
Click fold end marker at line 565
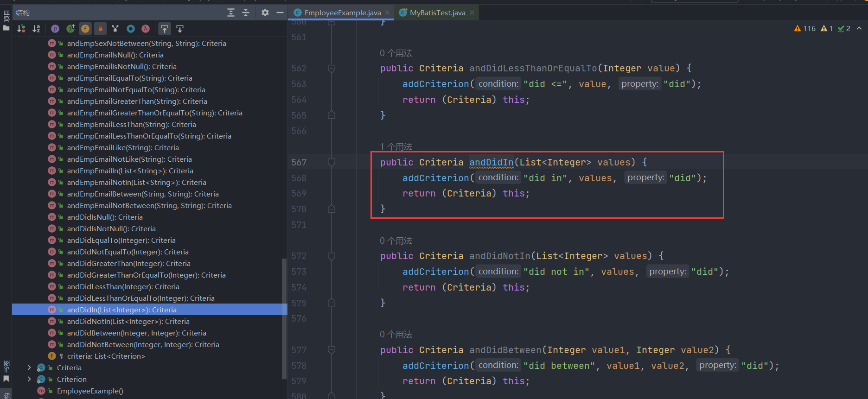coord(332,115)
